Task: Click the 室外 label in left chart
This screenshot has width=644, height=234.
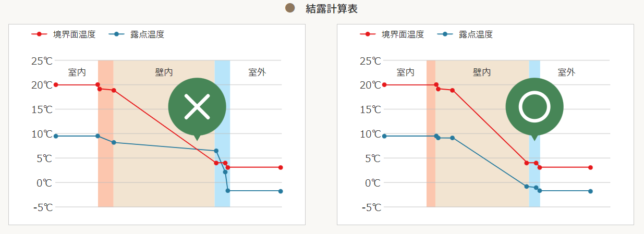Action: (x=257, y=72)
